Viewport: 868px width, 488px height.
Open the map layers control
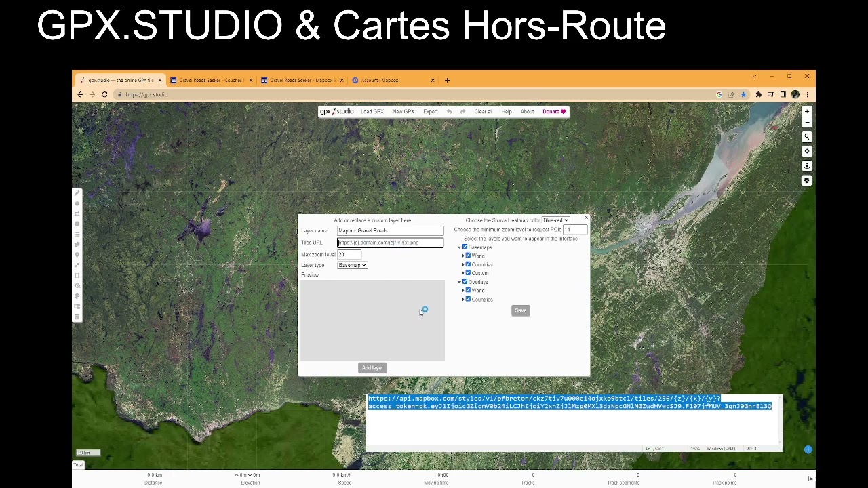806,180
